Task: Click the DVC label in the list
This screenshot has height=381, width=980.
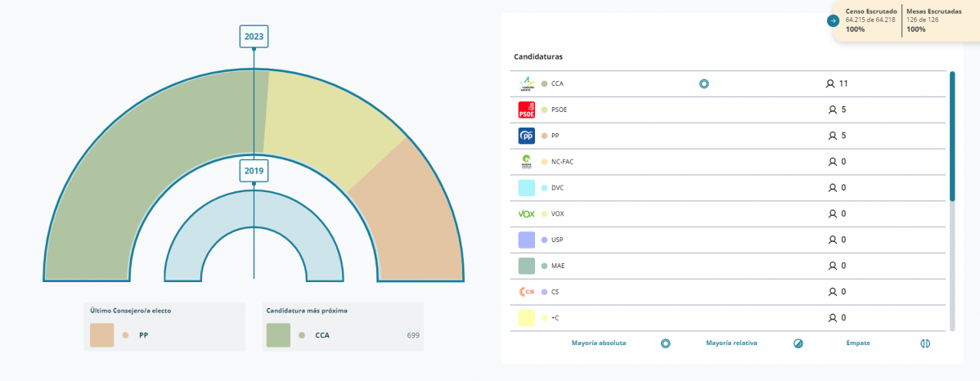Action: (558, 188)
